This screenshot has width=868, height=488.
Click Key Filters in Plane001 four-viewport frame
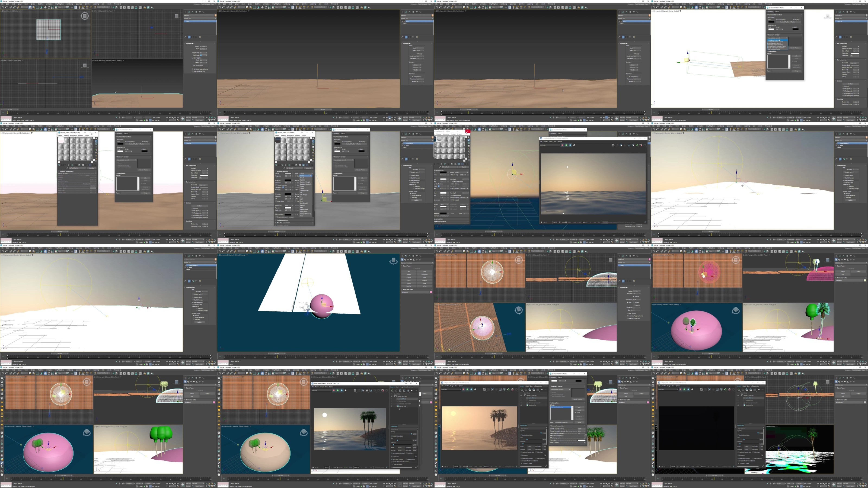[x=200, y=120]
